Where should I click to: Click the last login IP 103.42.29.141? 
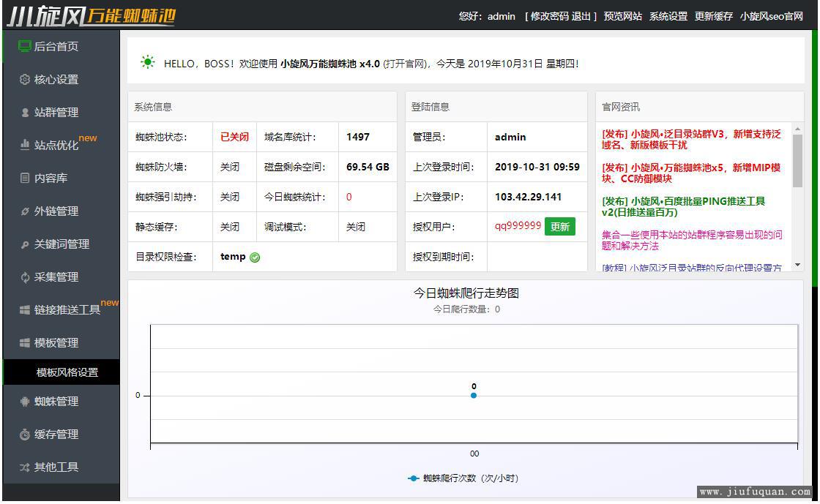pos(528,197)
